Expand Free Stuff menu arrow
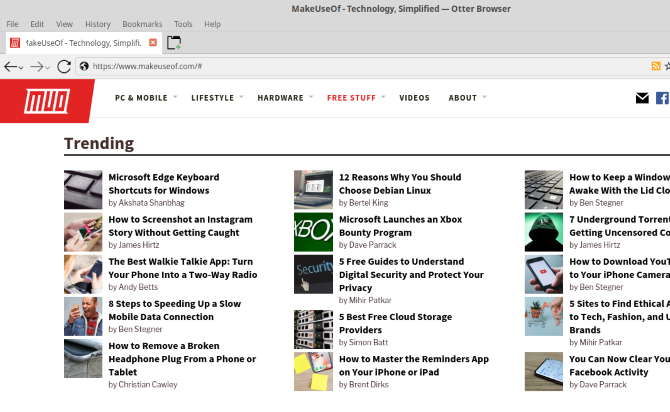Image resolution: width=670 pixels, height=412 pixels. coord(383,97)
